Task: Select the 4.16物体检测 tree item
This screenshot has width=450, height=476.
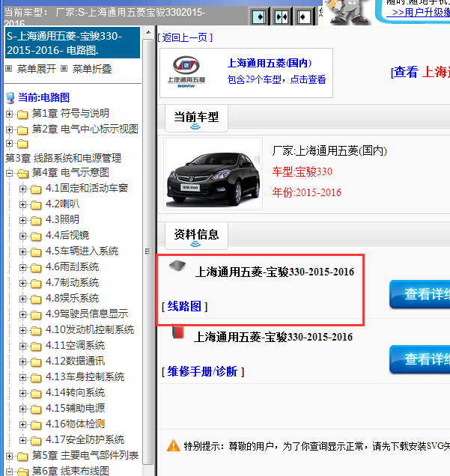Action: pyautogui.click(x=75, y=424)
